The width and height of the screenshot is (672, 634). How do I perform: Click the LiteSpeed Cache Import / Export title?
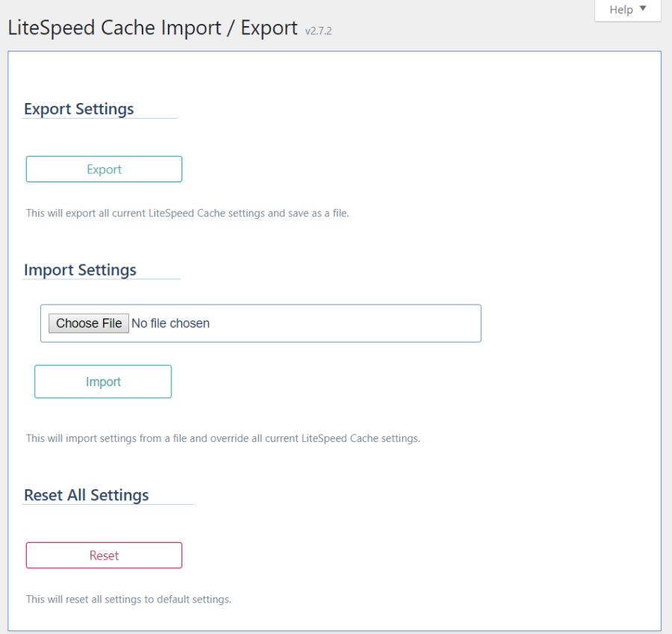[x=152, y=28]
